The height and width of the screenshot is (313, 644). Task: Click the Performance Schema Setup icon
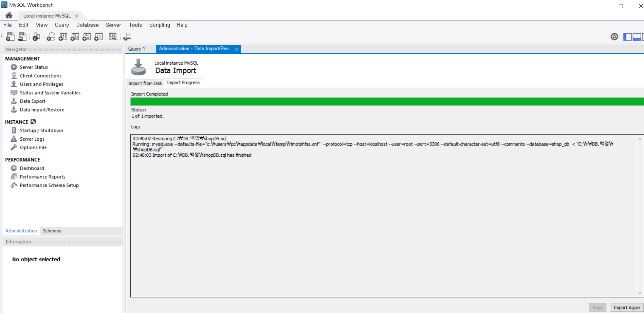click(14, 185)
